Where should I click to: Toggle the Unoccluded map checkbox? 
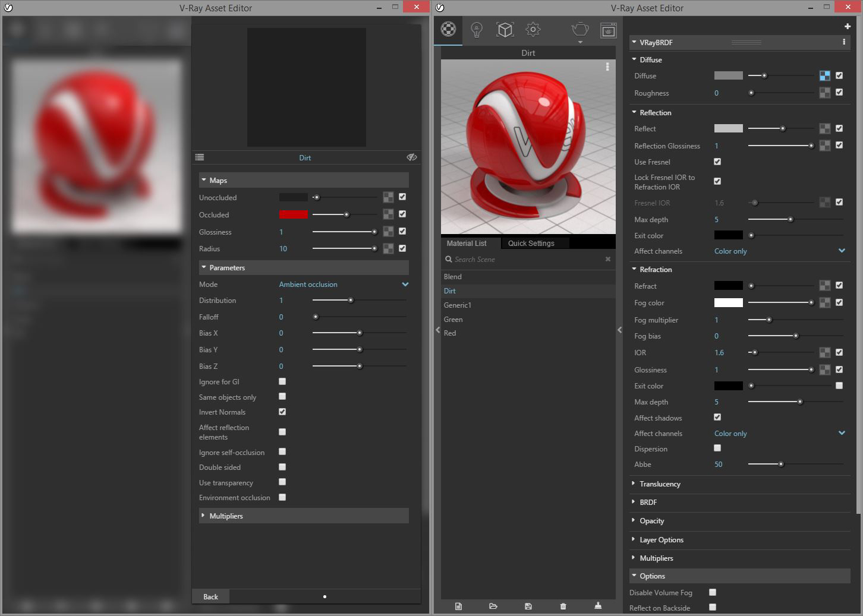[402, 197]
